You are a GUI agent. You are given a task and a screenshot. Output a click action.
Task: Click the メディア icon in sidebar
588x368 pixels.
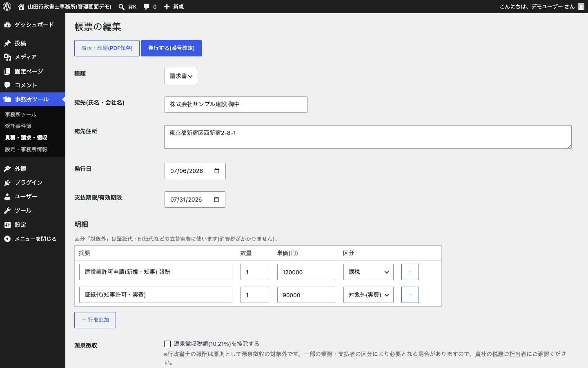pos(7,57)
